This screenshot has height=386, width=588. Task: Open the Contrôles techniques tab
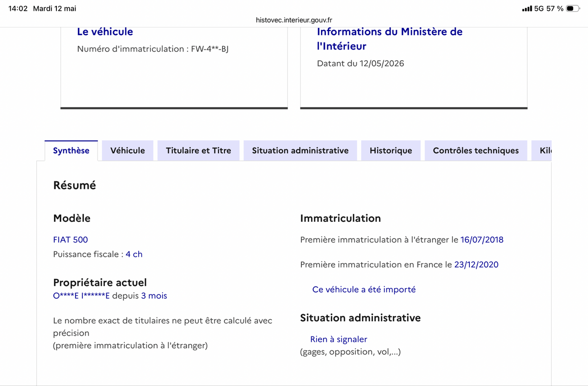pyautogui.click(x=476, y=150)
